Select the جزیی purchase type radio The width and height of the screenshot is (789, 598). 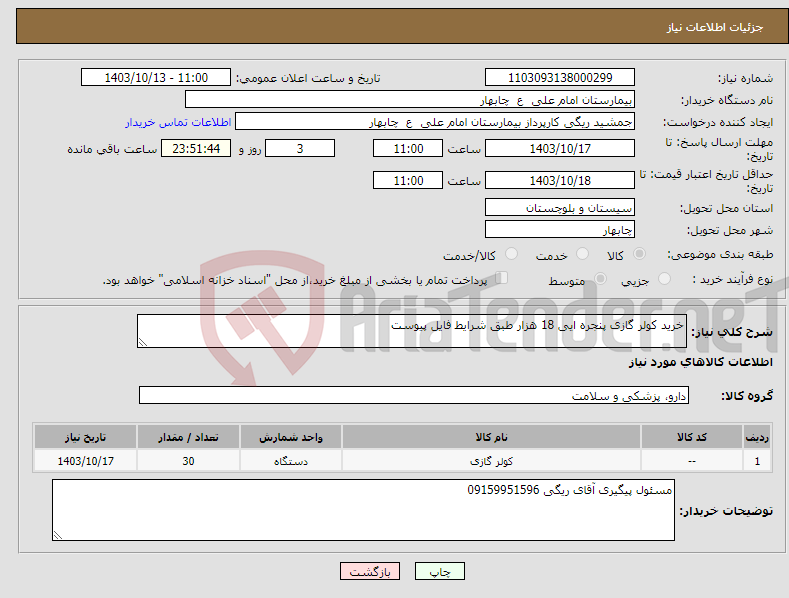(664, 278)
